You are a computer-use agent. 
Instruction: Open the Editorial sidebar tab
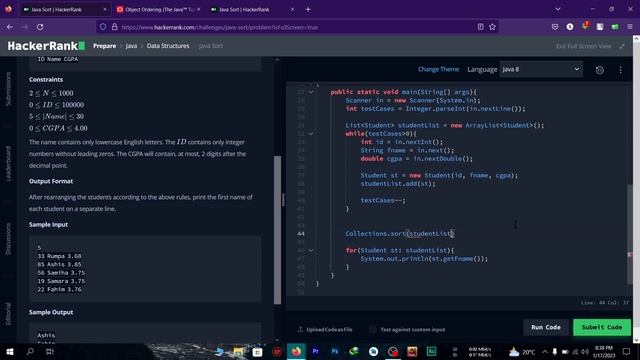[x=8, y=314]
